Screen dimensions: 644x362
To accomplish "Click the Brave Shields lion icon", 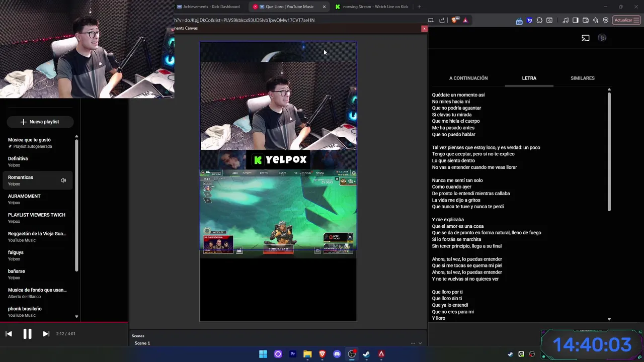I will pos(454,20).
